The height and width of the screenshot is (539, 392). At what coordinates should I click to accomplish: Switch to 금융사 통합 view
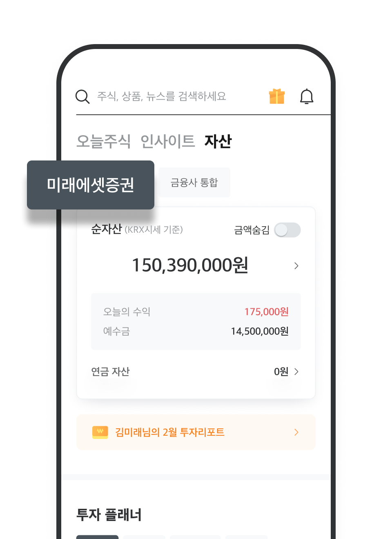pyautogui.click(x=194, y=183)
